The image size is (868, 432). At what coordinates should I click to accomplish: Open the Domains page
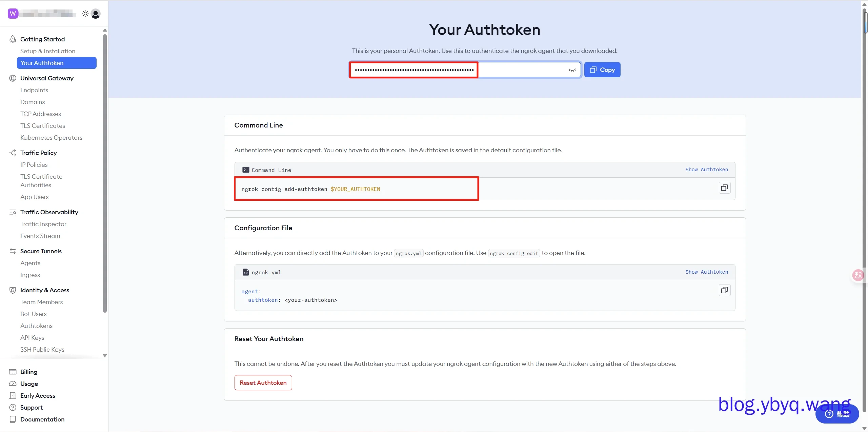[33, 102]
